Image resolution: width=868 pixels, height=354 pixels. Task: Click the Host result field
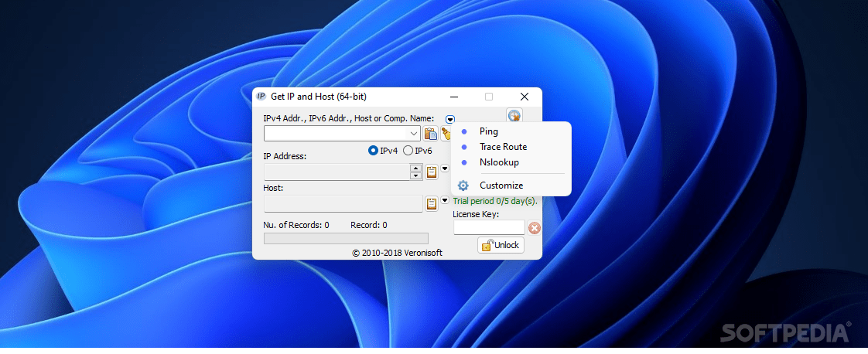[x=343, y=203]
